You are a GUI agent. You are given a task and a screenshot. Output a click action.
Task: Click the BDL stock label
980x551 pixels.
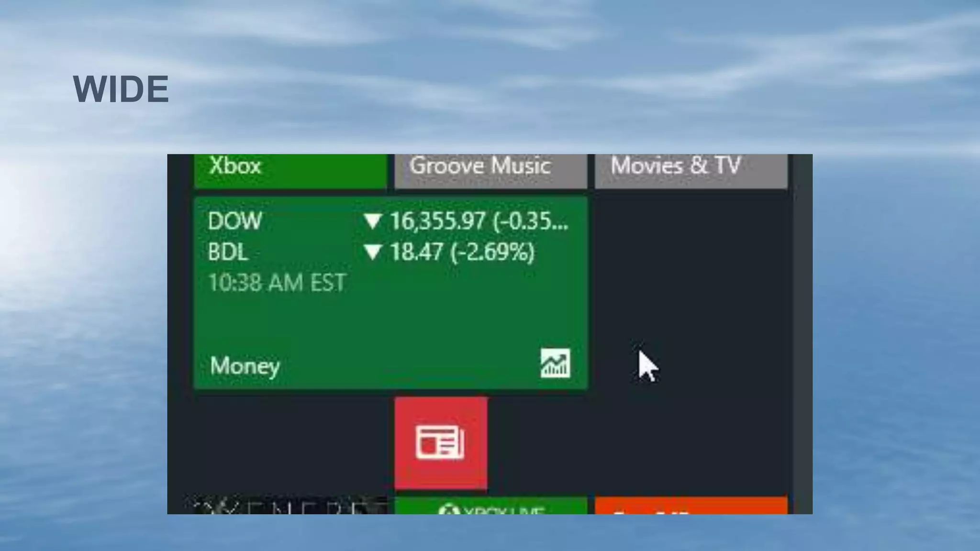pos(228,252)
